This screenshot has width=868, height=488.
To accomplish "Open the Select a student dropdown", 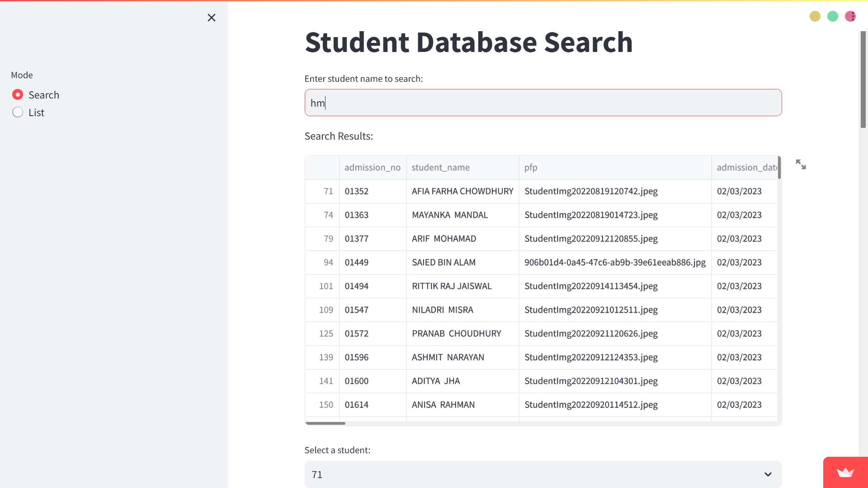I will pyautogui.click(x=542, y=474).
